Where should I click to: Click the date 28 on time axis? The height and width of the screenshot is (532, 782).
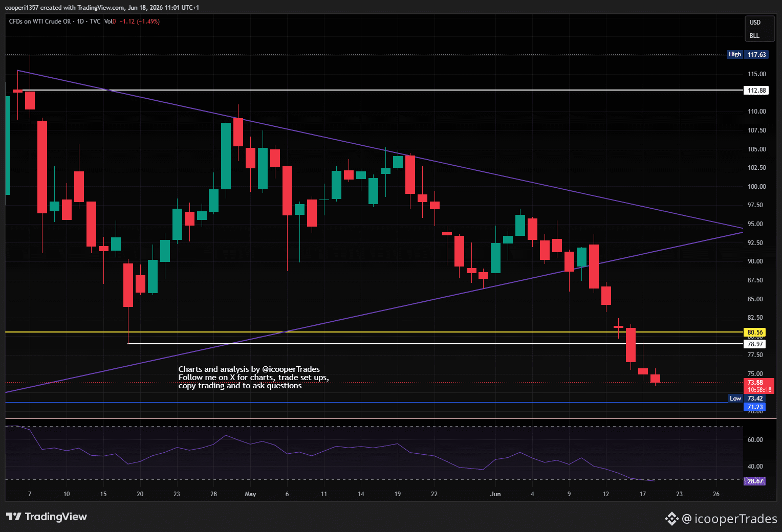(x=214, y=494)
